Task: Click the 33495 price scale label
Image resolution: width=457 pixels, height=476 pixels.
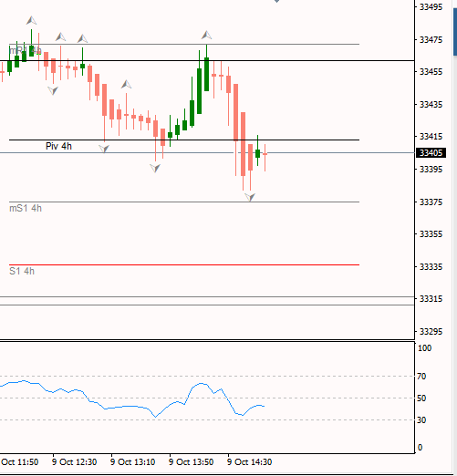Action: [431, 6]
